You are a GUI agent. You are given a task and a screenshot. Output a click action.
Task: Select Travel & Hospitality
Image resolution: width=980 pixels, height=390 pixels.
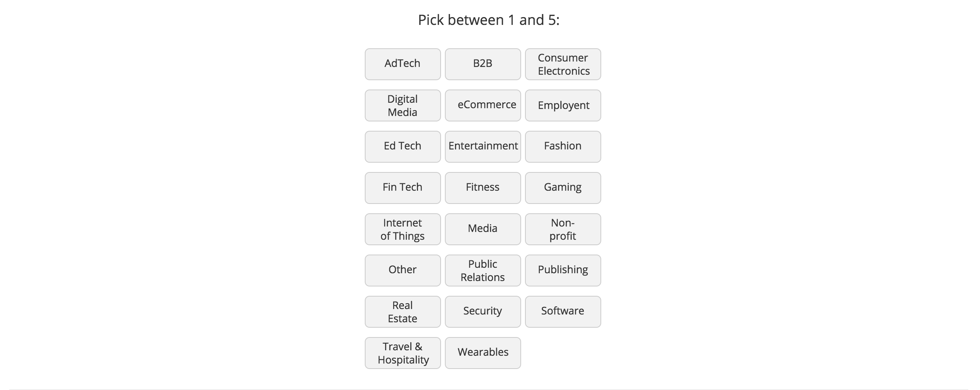click(402, 353)
